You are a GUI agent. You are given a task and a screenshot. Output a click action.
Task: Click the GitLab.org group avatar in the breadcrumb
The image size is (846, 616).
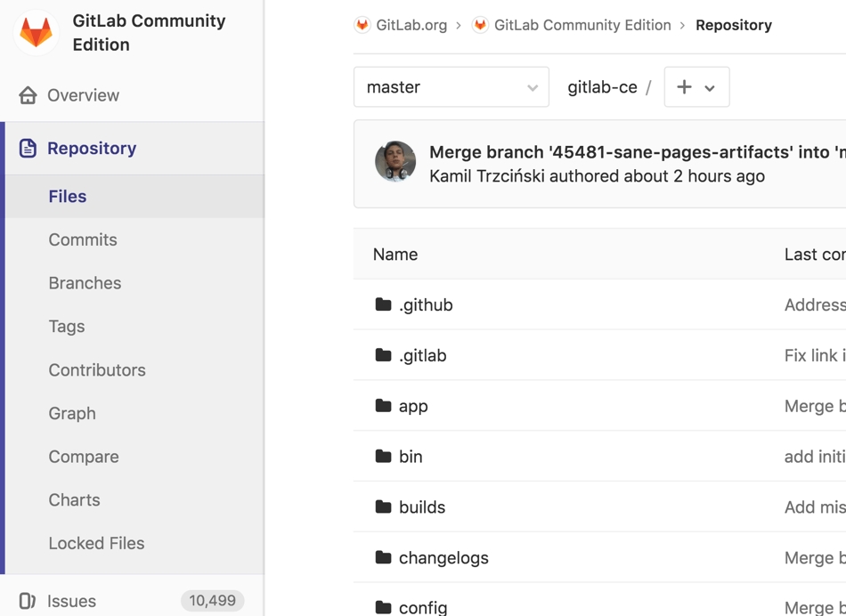coord(362,25)
